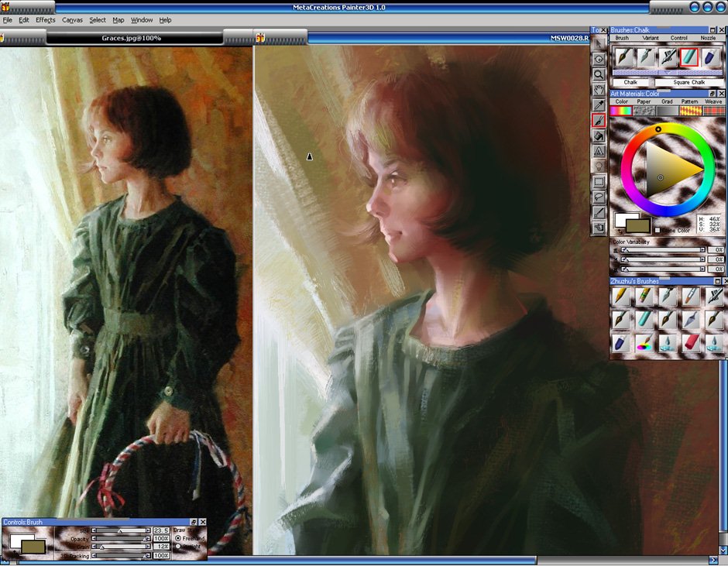Enable the Clone Color checkbox
The width and height of the screenshot is (728, 566).
pos(657,230)
